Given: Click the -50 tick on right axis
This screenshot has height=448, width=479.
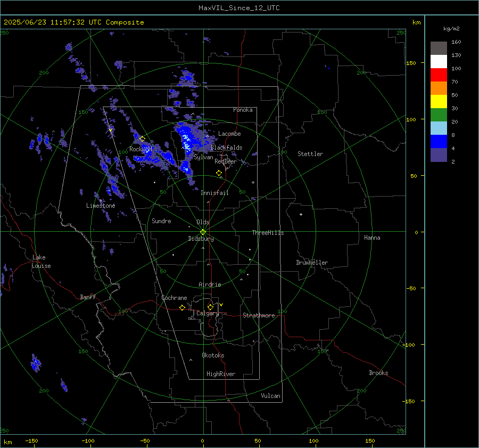Looking at the screenshot, I should click(411, 288).
